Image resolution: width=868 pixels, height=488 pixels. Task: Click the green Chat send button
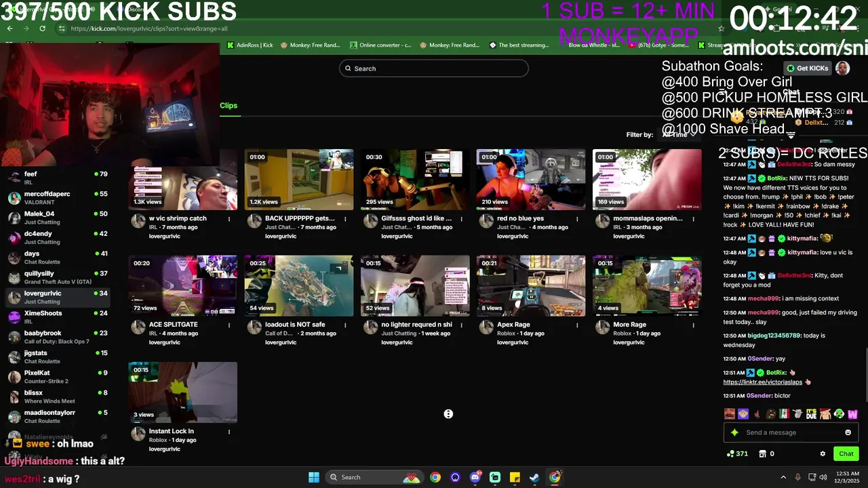(846, 453)
